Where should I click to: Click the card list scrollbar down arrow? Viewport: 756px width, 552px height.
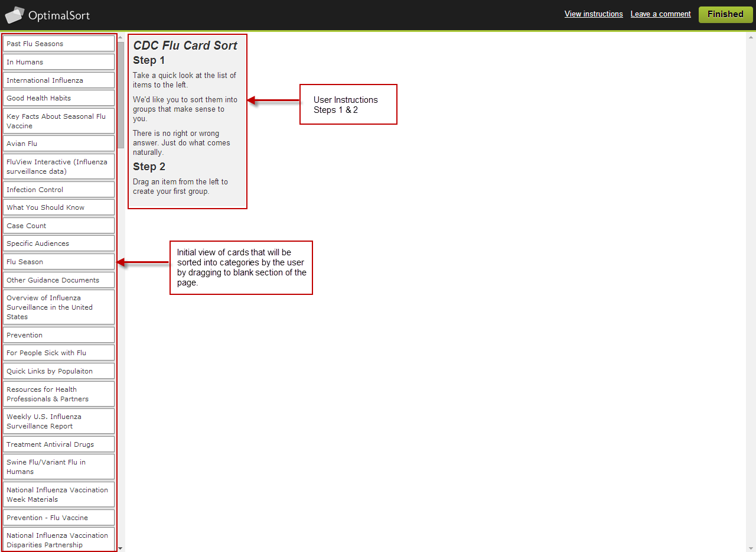tap(120, 548)
